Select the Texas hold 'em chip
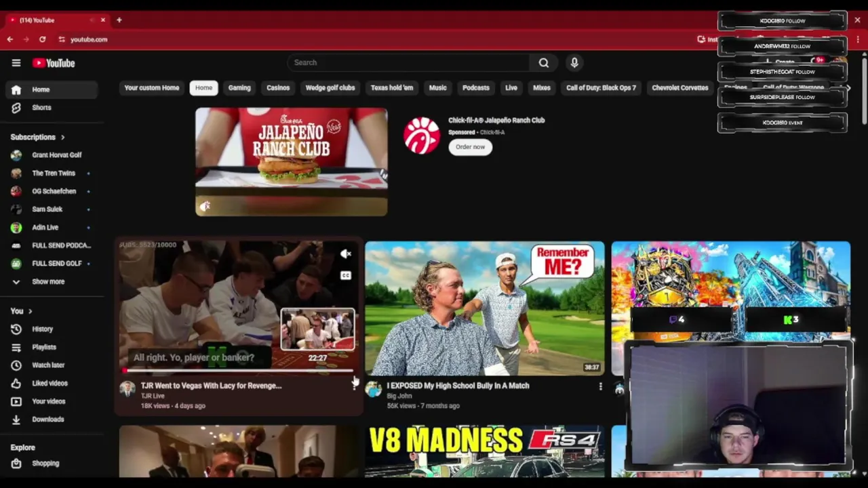Image resolution: width=868 pixels, height=488 pixels. pos(392,88)
